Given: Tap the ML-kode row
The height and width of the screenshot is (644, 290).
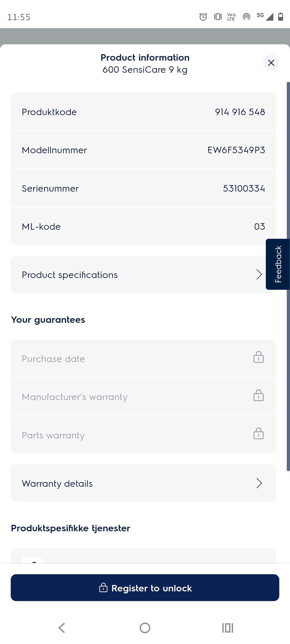Looking at the screenshot, I should (x=143, y=226).
